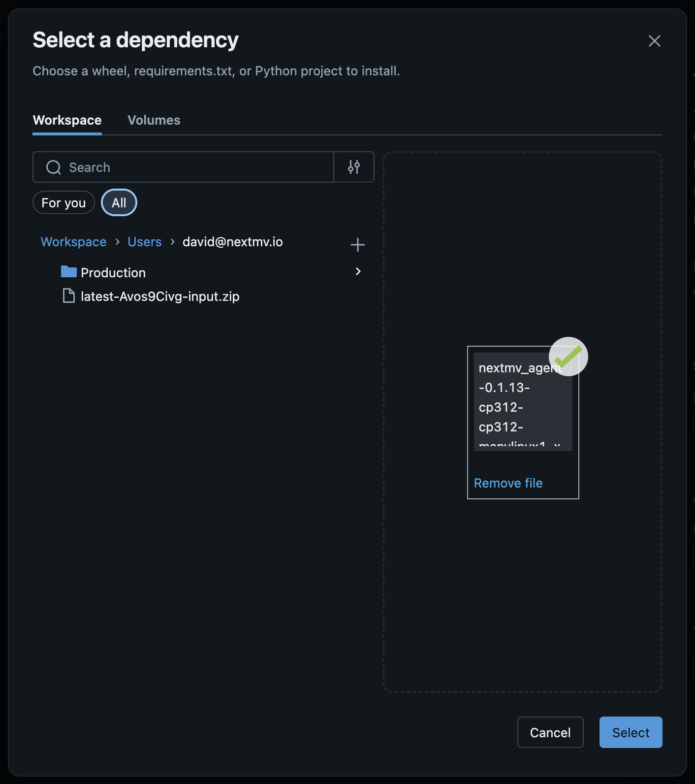695x784 pixels.
Task: Close the Select a dependency dialog
Action: pos(654,41)
